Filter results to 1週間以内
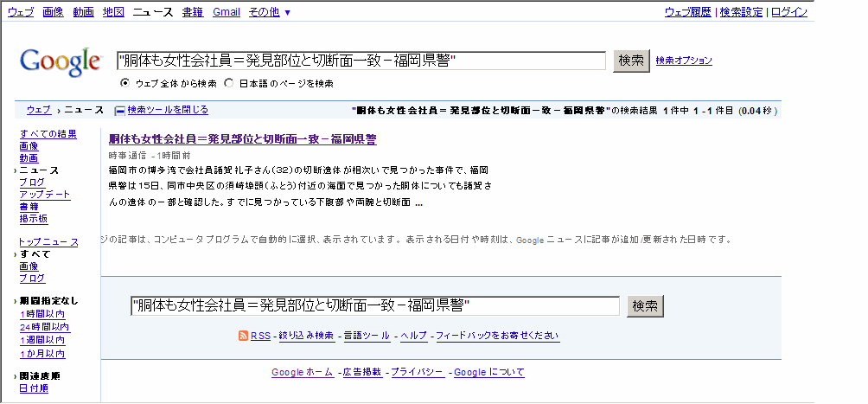The width and height of the screenshot is (868, 404). click(x=42, y=340)
